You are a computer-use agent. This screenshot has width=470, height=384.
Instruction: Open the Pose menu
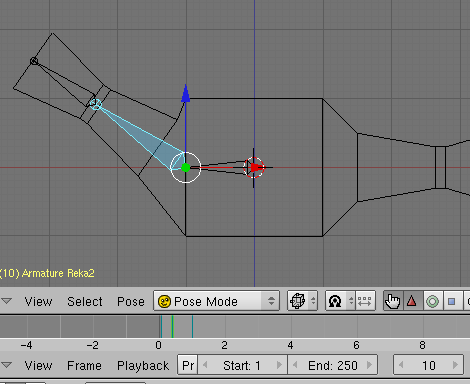(x=131, y=302)
